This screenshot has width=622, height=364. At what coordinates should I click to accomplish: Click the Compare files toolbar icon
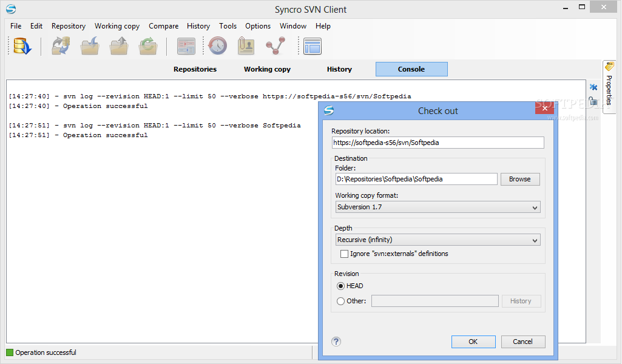click(186, 46)
